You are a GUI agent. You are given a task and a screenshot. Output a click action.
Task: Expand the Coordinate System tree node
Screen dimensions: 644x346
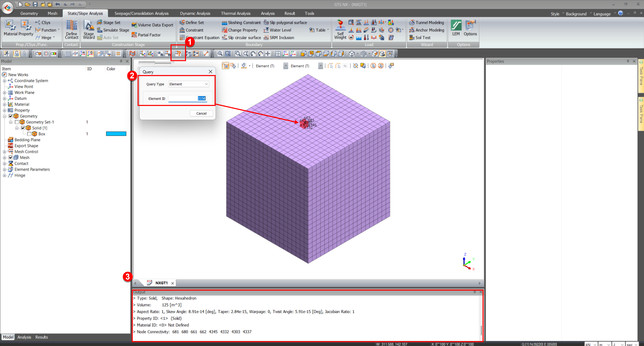(4, 81)
